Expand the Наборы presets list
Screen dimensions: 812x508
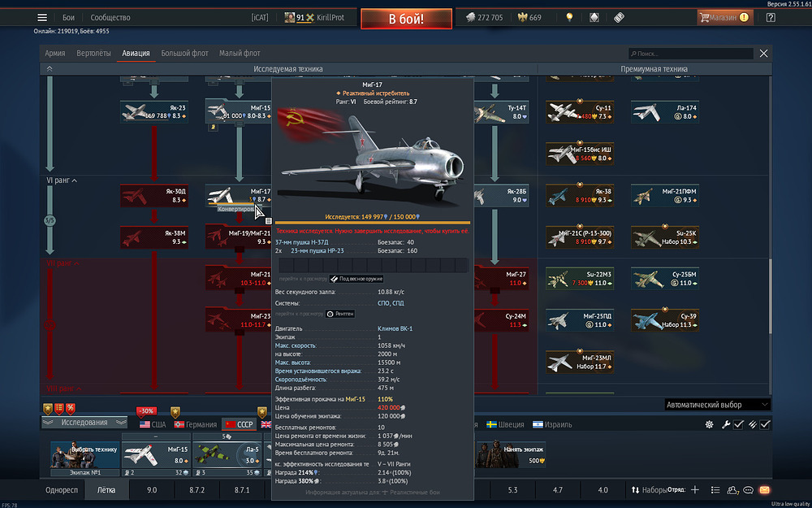click(651, 490)
